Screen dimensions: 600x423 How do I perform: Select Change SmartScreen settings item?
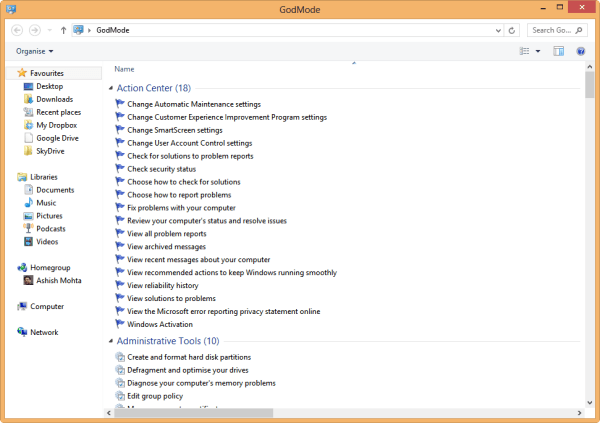click(174, 130)
